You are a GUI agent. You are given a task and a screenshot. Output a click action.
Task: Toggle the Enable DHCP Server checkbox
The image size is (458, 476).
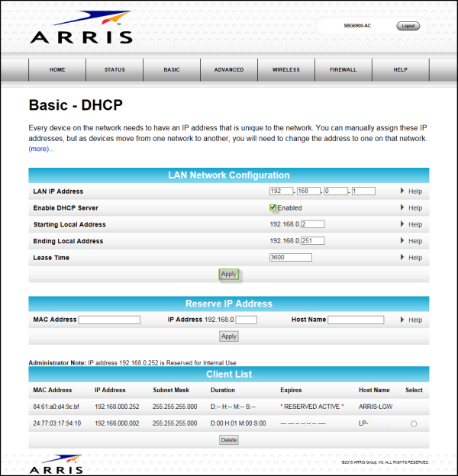tap(273, 207)
